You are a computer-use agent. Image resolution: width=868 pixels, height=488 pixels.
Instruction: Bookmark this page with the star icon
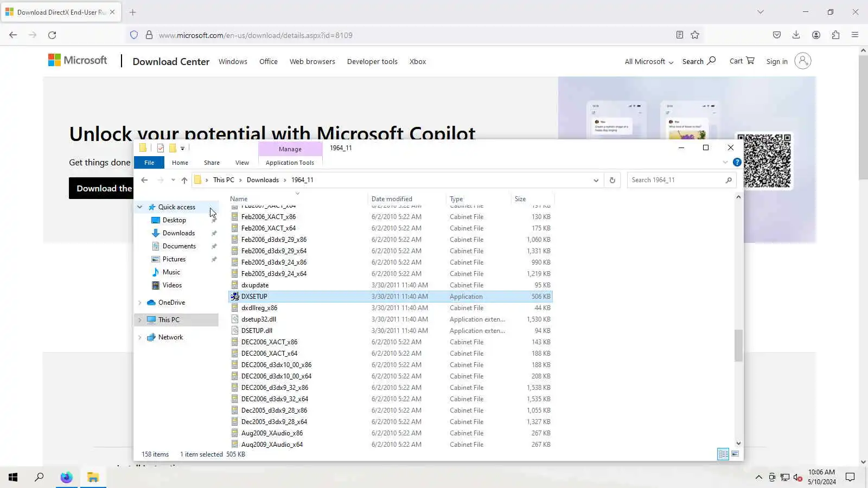[x=695, y=35]
